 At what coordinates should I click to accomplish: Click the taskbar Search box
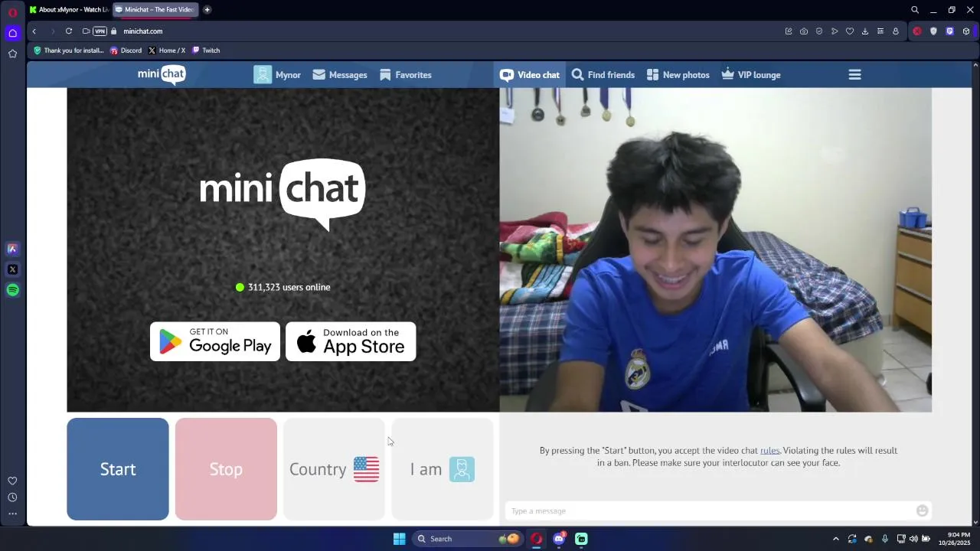467,539
